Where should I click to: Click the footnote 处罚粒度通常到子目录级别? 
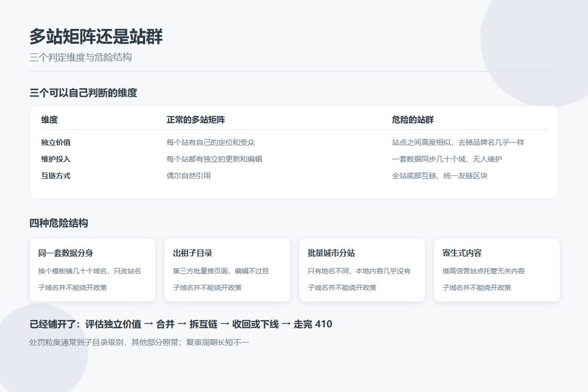pos(139,343)
